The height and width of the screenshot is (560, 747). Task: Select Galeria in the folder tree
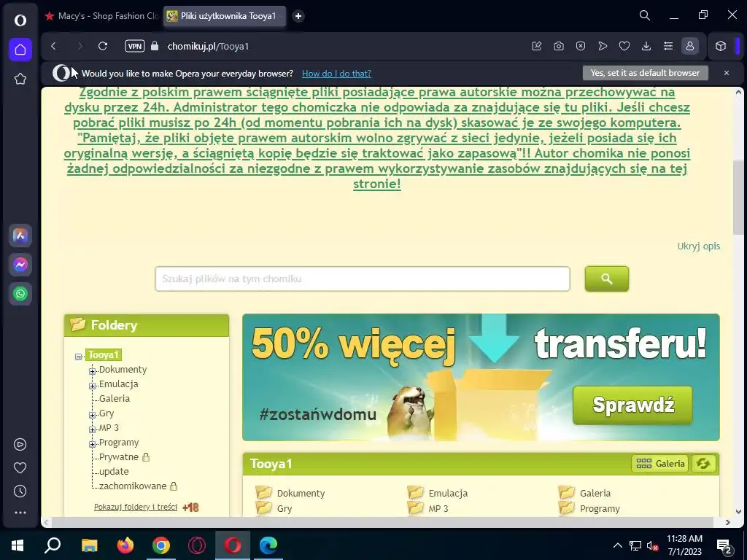pos(115,399)
